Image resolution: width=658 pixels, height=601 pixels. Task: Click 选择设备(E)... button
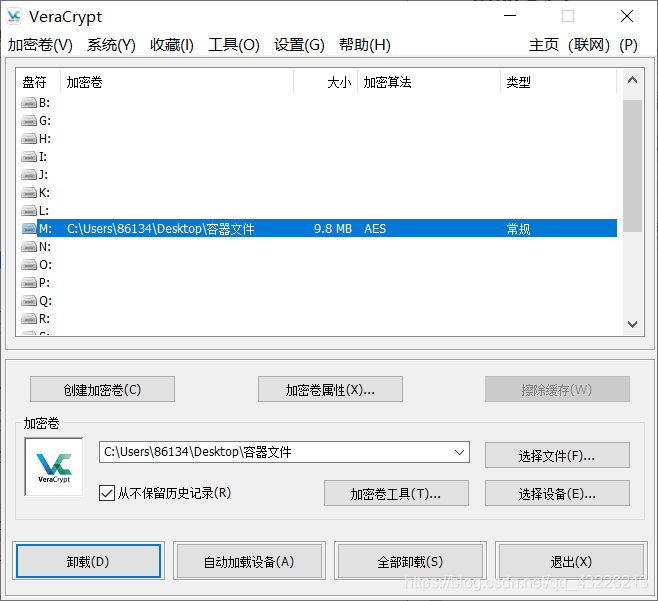(557, 493)
